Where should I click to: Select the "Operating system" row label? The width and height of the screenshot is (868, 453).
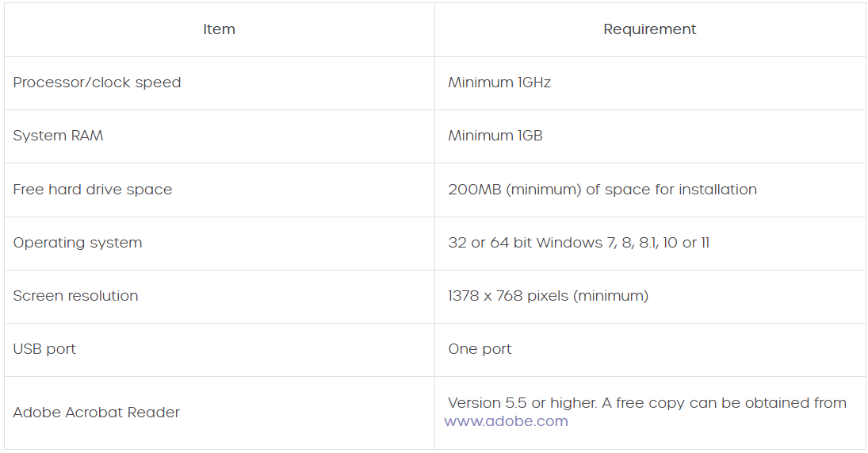point(78,243)
